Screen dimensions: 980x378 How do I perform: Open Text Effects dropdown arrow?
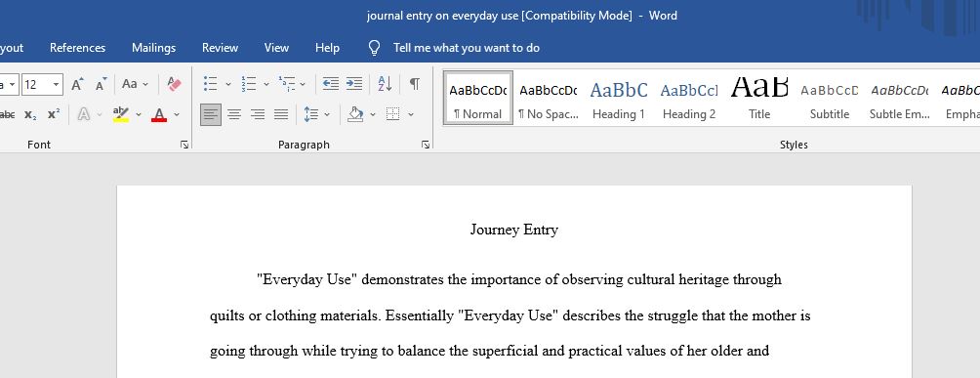tap(100, 114)
